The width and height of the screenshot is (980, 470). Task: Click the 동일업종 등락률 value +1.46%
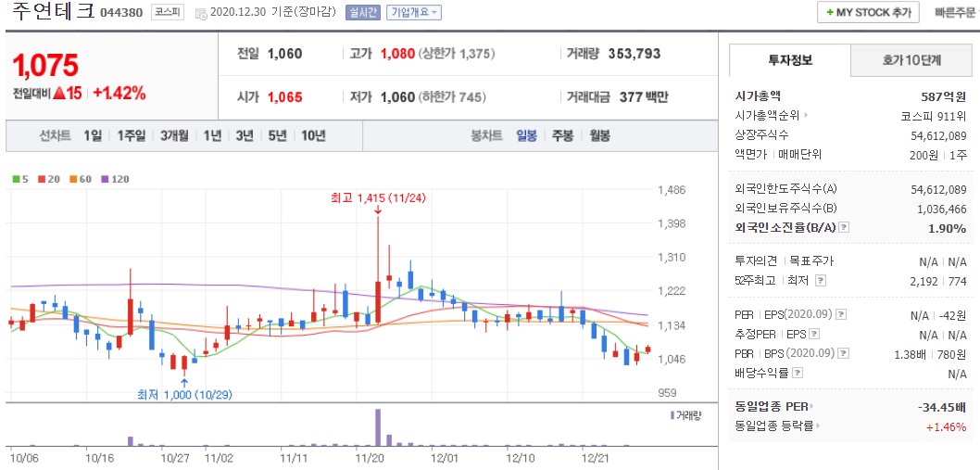click(947, 426)
